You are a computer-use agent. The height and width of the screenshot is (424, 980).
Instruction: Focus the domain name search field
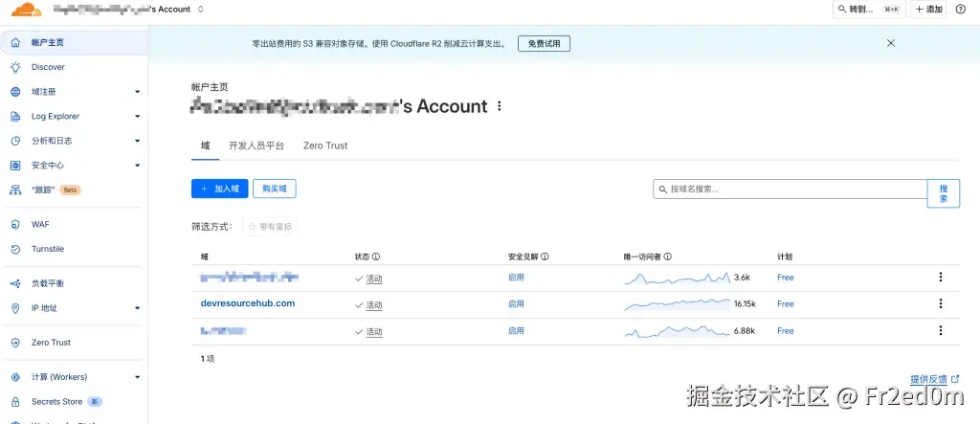(790, 189)
